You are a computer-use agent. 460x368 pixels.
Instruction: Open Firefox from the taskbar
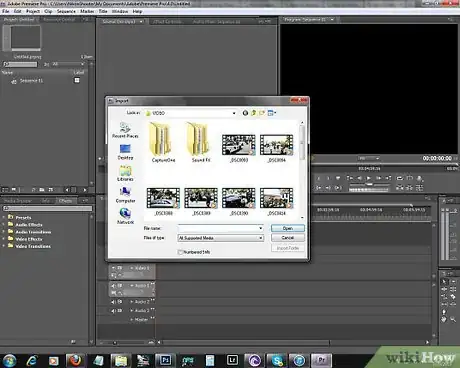[x=75, y=360]
